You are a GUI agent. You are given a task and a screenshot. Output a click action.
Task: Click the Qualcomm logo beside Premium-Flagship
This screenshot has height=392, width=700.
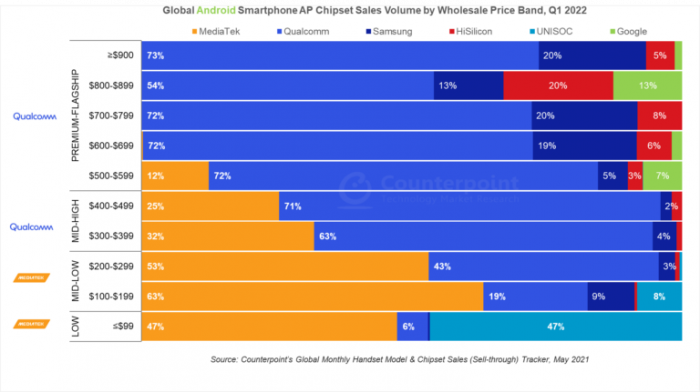(35, 117)
